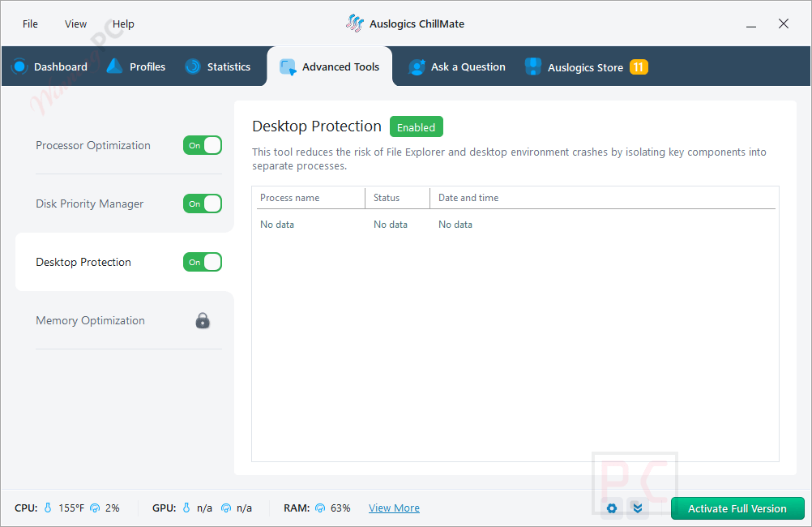Switch to the Dashboard tab

click(49, 66)
